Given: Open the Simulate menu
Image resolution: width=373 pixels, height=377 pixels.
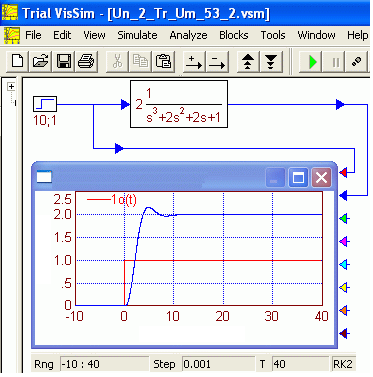Looking at the screenshot, I should pos(137,35).
